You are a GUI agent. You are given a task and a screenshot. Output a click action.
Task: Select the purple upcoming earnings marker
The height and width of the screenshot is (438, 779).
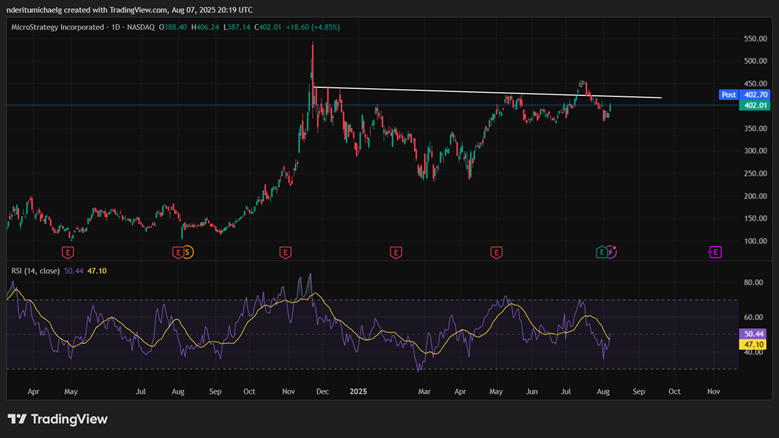pos(715,252)
